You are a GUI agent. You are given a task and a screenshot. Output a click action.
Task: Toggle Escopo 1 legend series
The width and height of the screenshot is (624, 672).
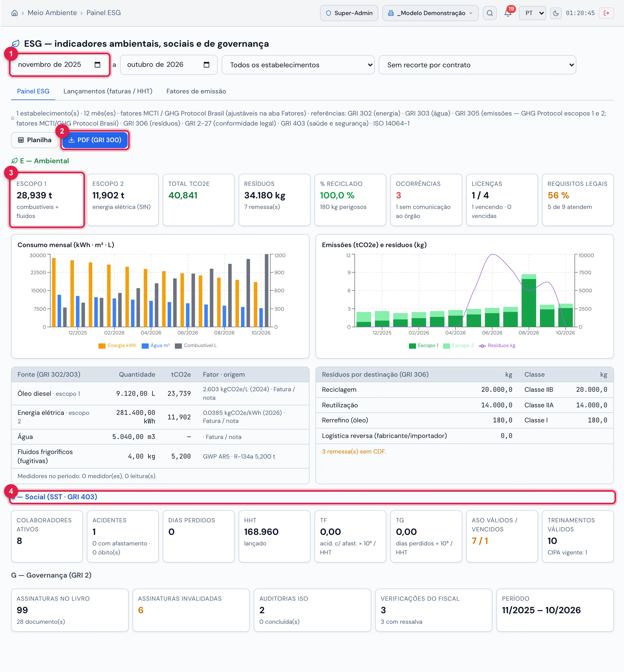(424, 346)
